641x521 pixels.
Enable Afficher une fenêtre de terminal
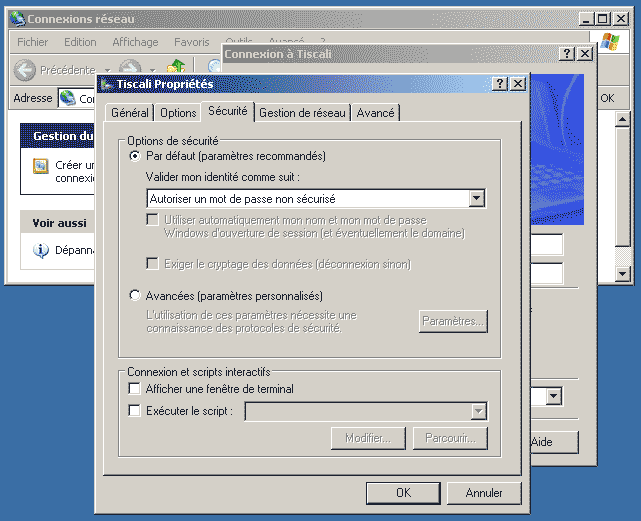click(134, 388)
